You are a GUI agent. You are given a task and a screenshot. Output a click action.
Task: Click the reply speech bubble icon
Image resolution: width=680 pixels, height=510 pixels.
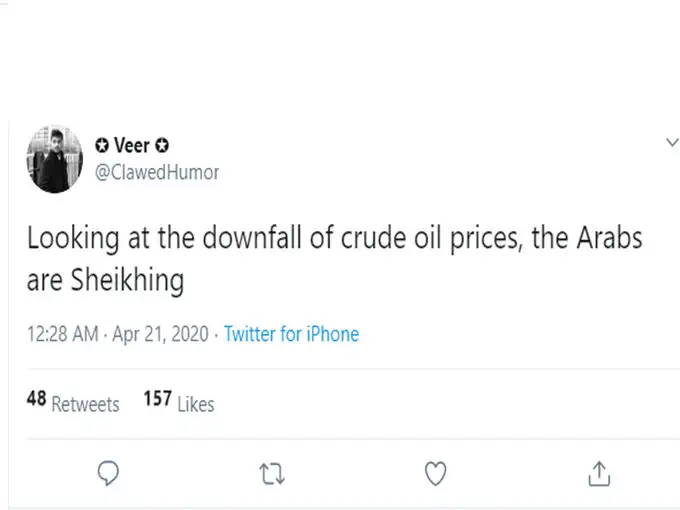pos(108,473)
